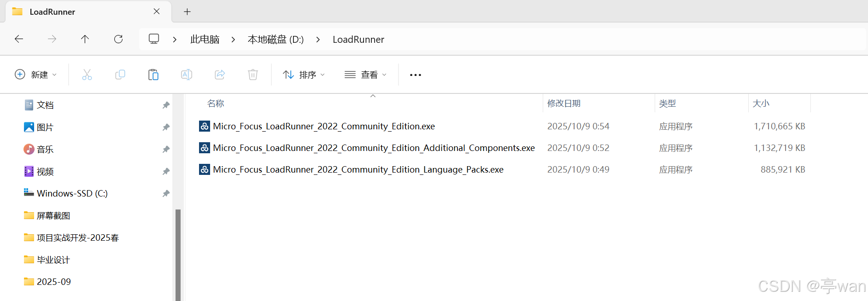Viewport: 868px width, 301px height.
Task: Click LoadRunner breadcrumb in address bar
Action: coord(358,40)
